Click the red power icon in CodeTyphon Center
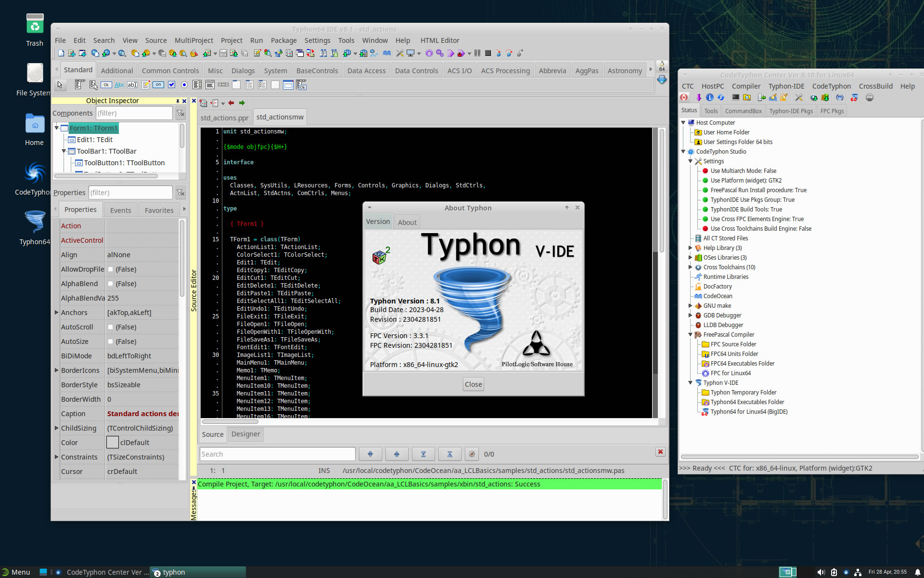Screen dimensions: 924x578 tap(684, 97)
